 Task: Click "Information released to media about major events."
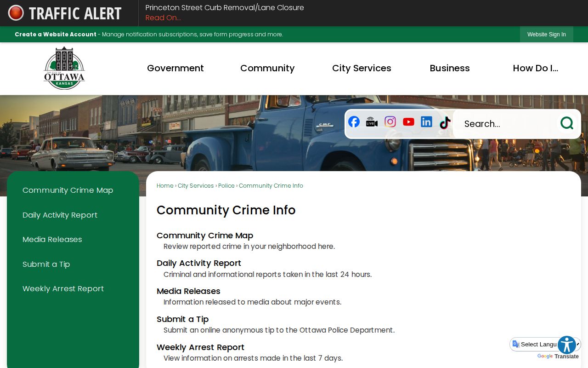(x=252, y=302)
